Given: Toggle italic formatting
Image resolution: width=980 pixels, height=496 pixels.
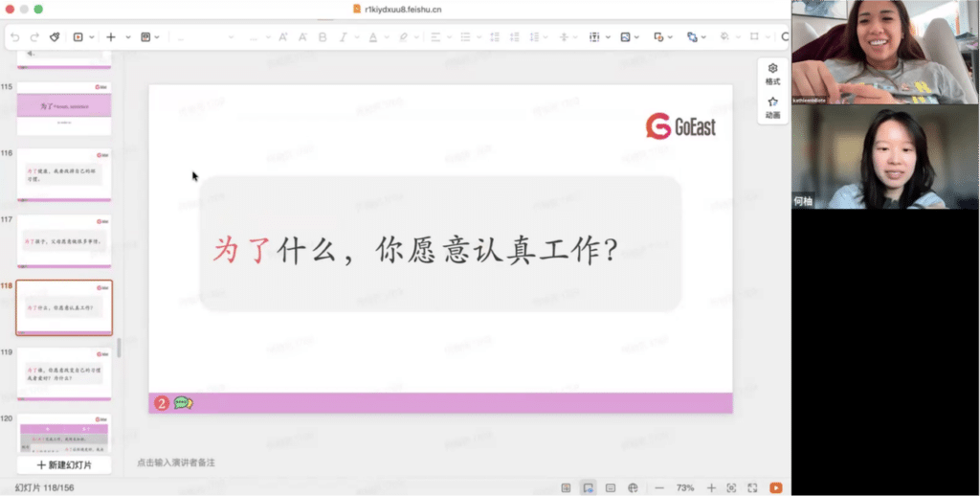Looking at the screenshot, I should tap(344, 37).
